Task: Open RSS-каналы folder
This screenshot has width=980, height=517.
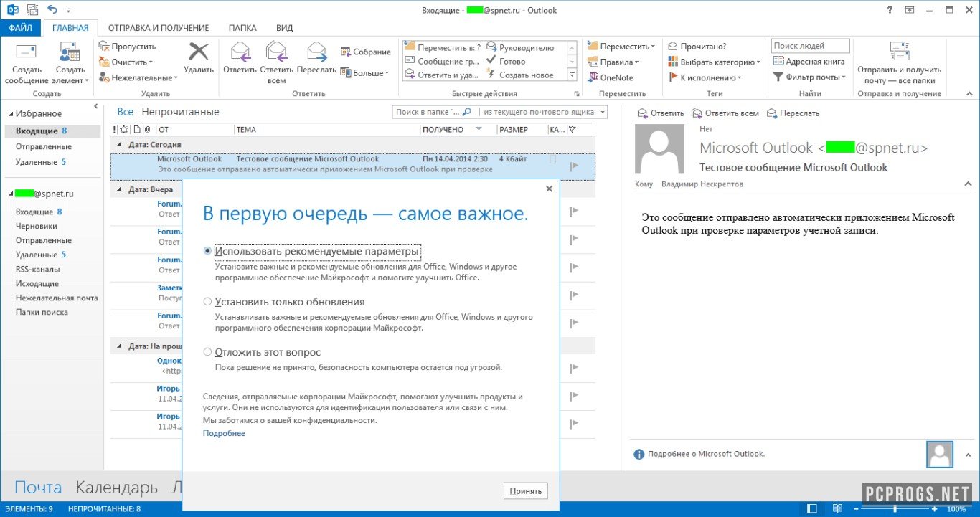Action: pyautogui.click(x=38, y=269)
